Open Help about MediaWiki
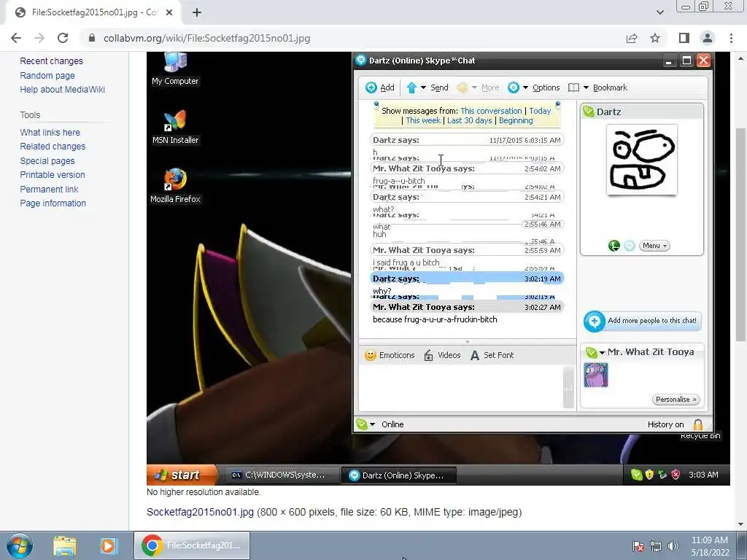The height and width of the screenshot is (560, 747). coord(63,90)
